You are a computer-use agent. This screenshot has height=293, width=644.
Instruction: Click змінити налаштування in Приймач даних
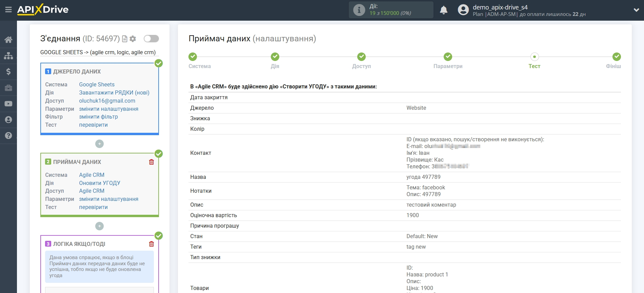108,199
